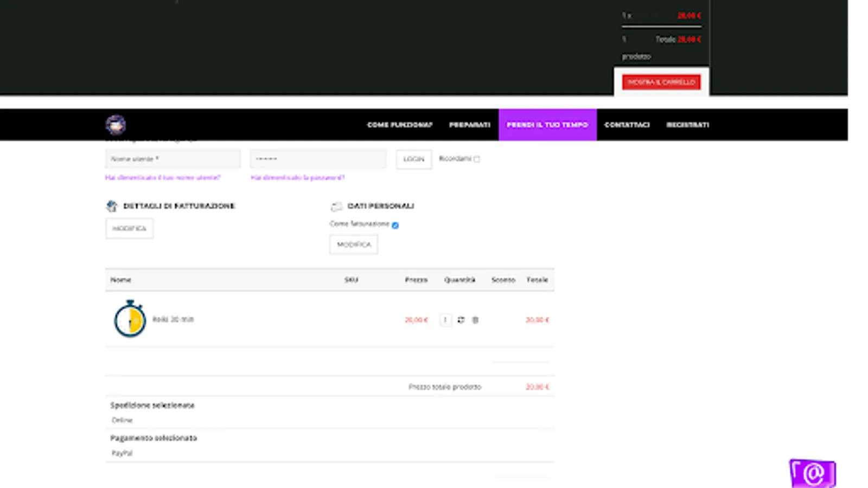The height and width of the screenshot is (488, 868).
Task: Click Modifica under Dati Personali
Action: click(x=354, y=245)
